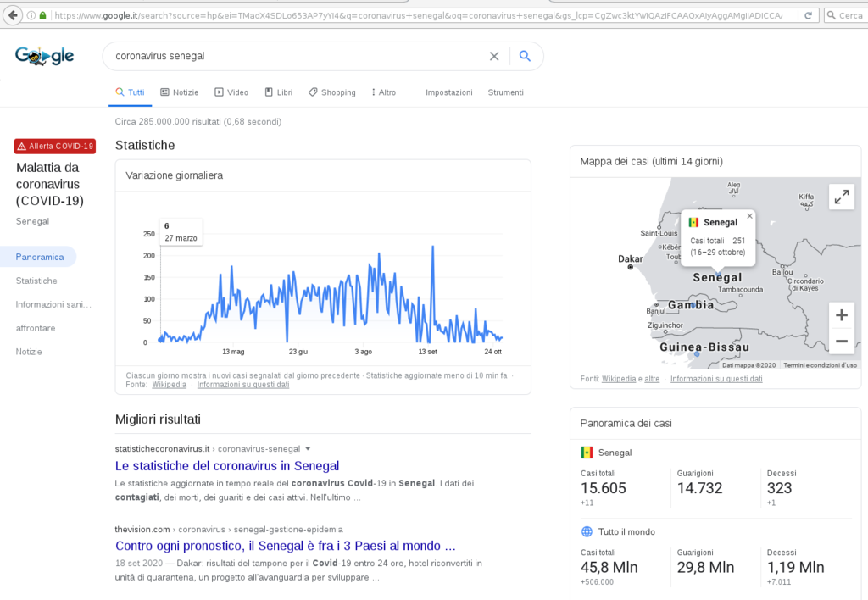
Task: Click the Senegal flag icon in case overview
Action: point(587,453)
